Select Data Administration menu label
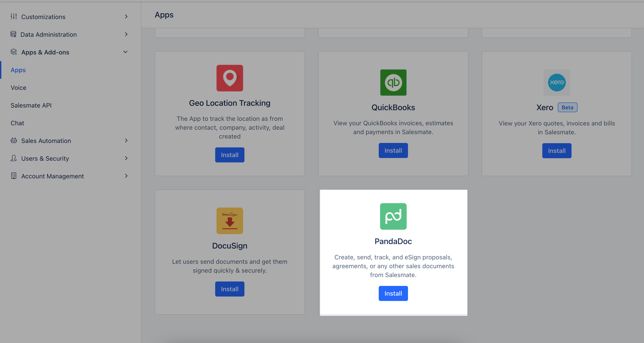Screen dimensions: 644x343 (x=49, y=35)
